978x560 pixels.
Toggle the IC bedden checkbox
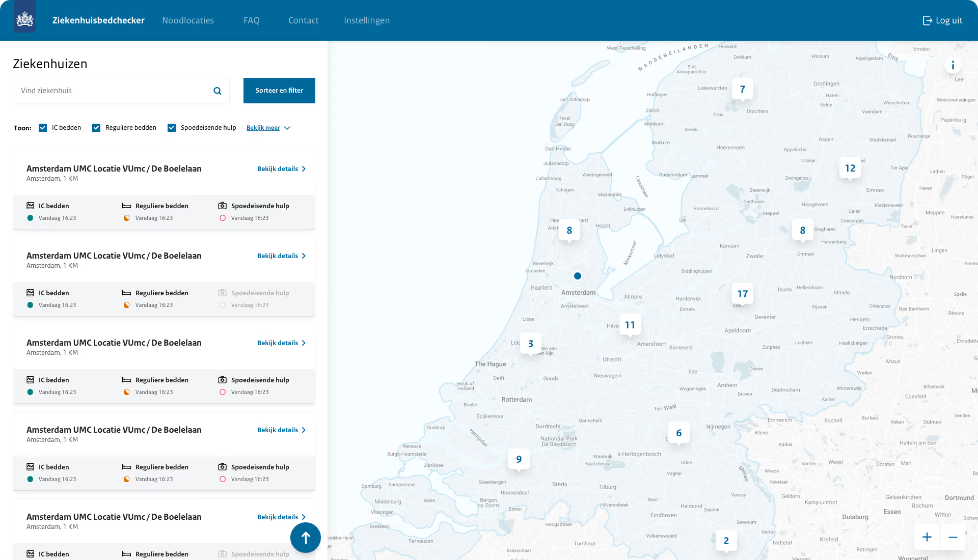[43, 128]
